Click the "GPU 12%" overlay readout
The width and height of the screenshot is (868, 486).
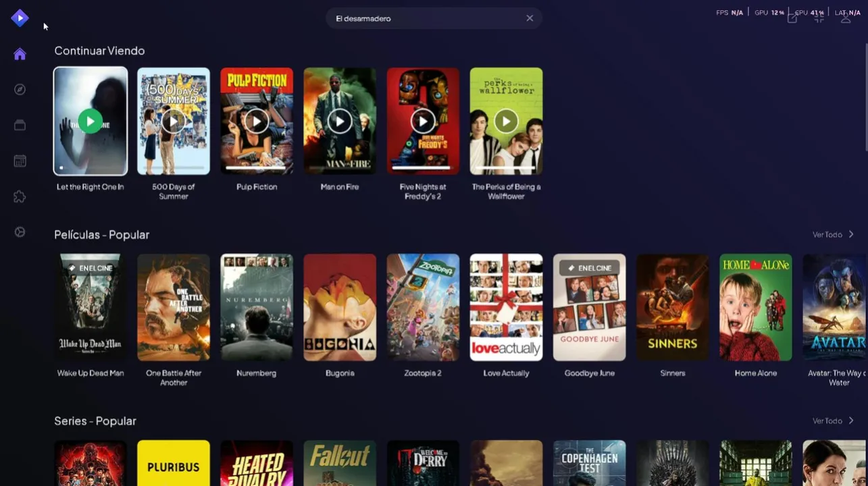pyautogui.click(x=769, y=13)
